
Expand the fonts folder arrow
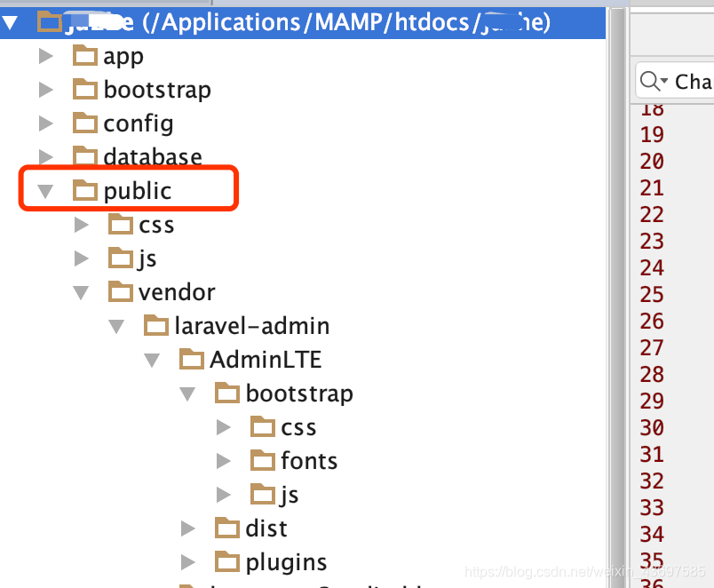(x=223, y=461)
